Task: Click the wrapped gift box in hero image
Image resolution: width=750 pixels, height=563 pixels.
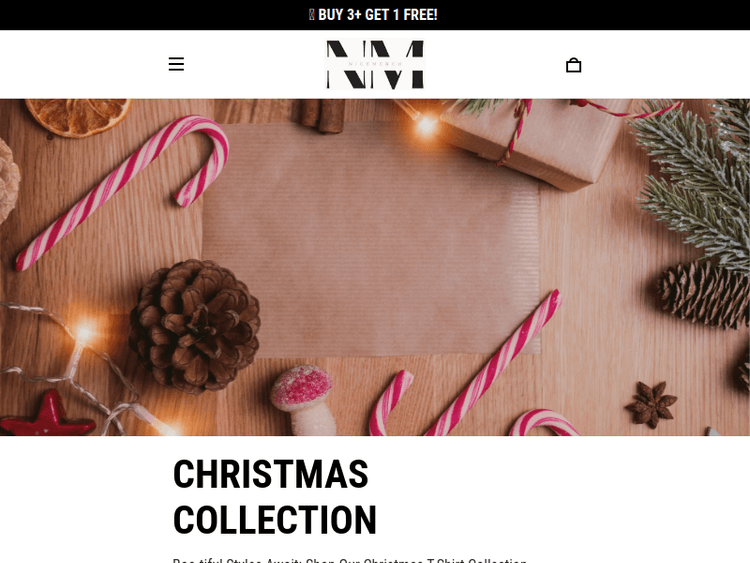Action: (536, 144)
